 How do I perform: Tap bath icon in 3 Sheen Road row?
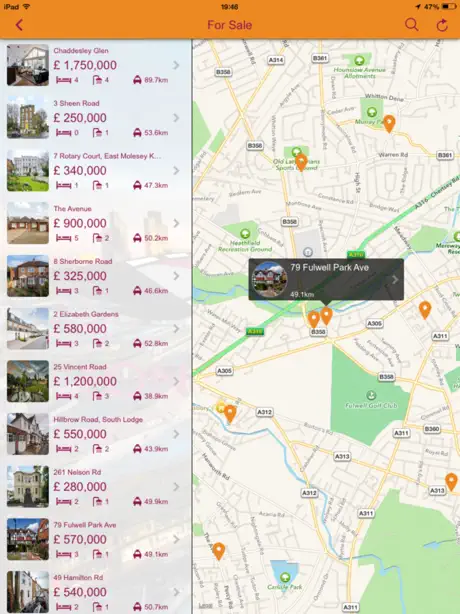coord(97,133)
